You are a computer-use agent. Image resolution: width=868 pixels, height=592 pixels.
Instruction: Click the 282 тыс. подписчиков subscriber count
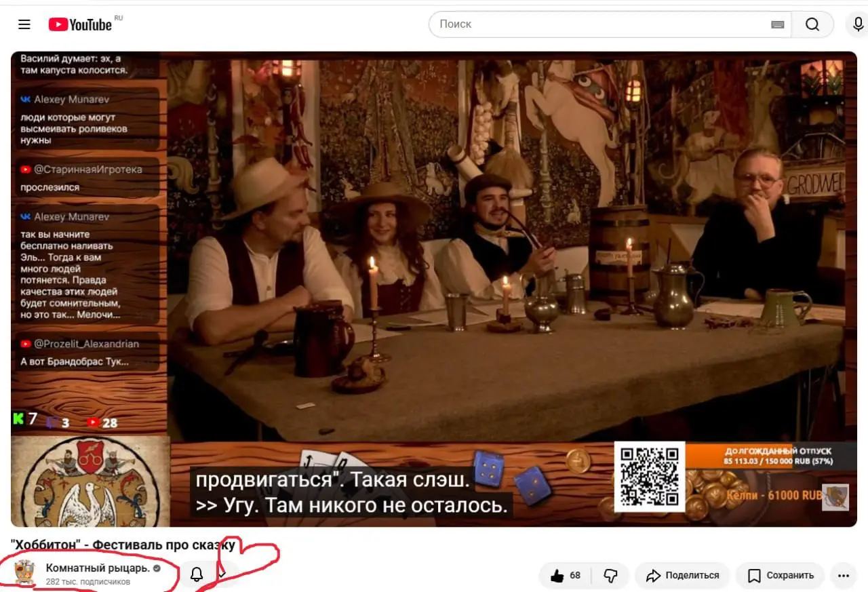point(88,582)
